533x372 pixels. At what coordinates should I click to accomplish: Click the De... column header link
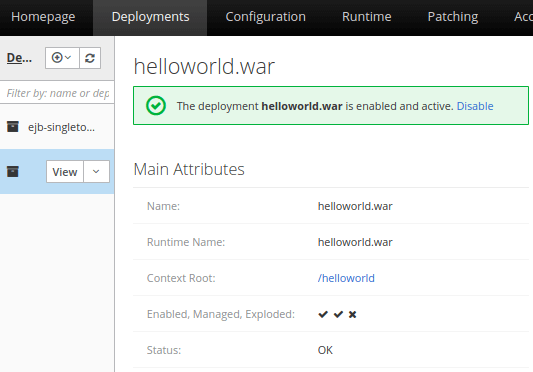(x=19, y=58)
